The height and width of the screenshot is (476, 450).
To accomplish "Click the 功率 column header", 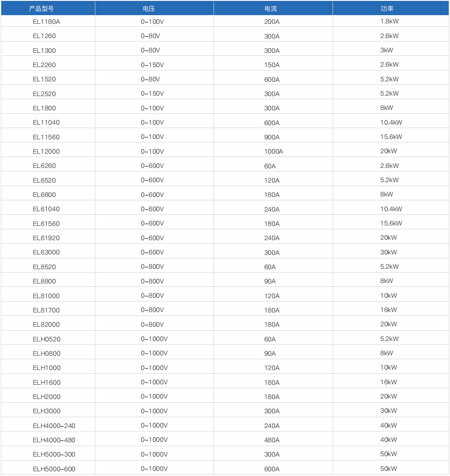I will pos(387,8).
